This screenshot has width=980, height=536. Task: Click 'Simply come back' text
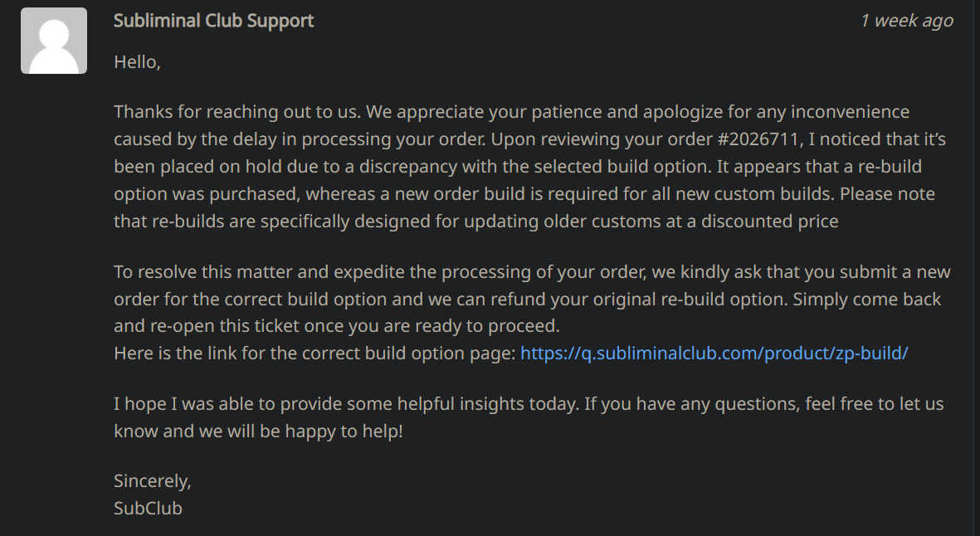pos(867,299)
